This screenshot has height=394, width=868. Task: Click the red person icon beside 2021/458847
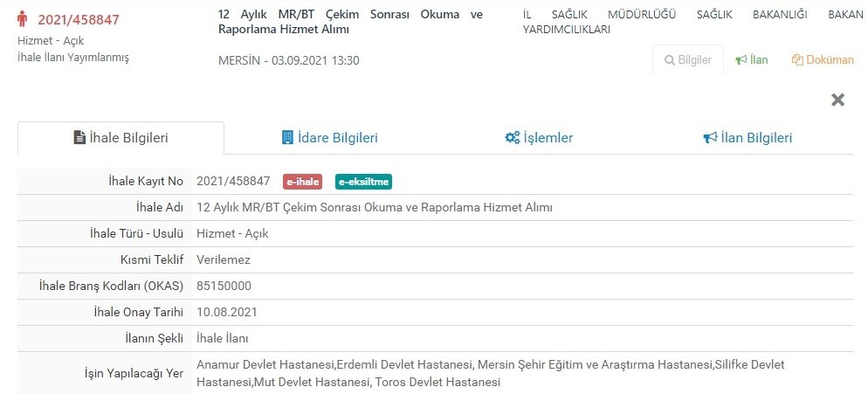22,19
